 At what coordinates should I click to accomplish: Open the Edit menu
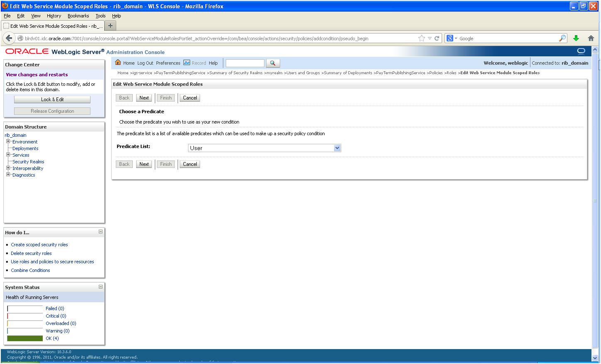pos(21,16)
